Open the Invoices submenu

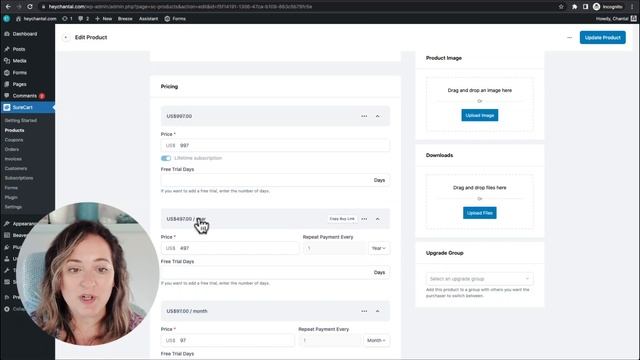13,159
